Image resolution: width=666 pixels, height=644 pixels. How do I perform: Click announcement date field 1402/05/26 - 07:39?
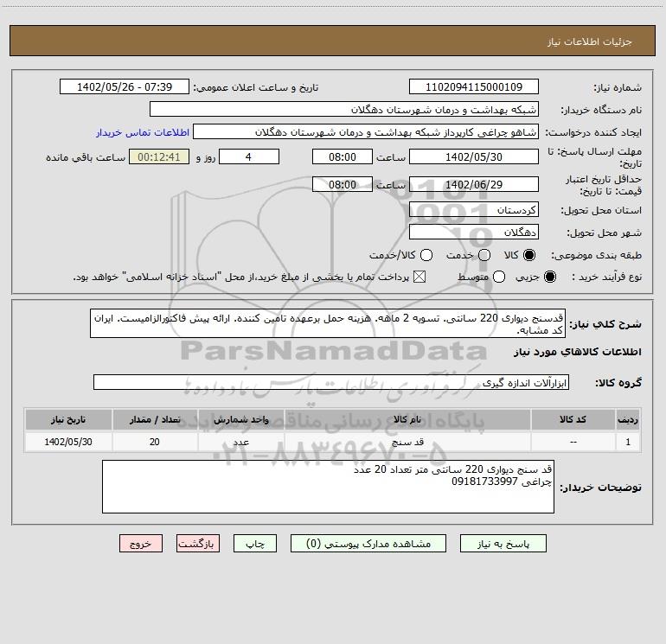tap(125, 86)
